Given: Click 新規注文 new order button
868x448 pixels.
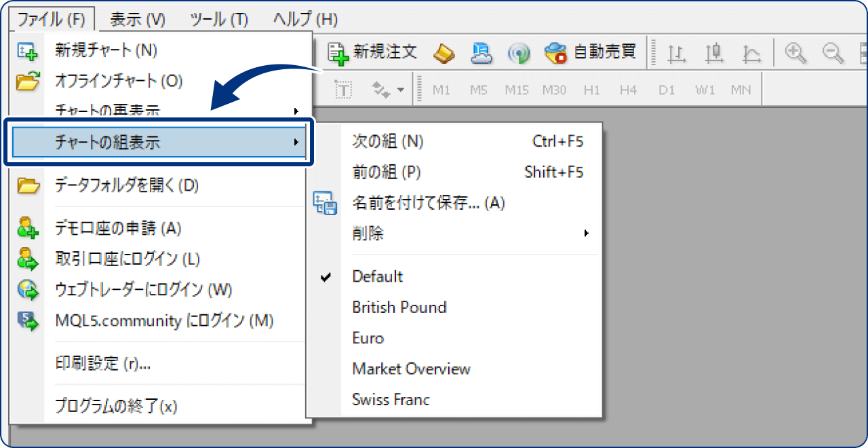Looking at the screenshot, I should (373, 52).
